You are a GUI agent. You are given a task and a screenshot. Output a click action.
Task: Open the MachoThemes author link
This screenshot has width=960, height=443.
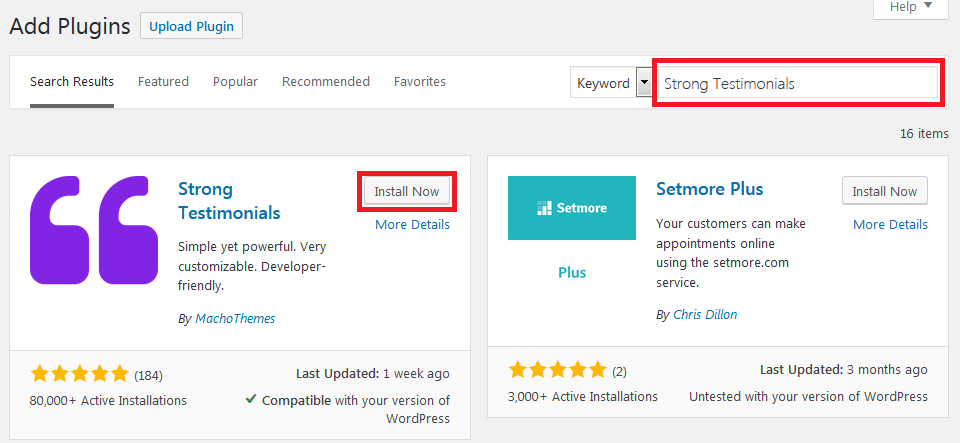coord(233,319)
